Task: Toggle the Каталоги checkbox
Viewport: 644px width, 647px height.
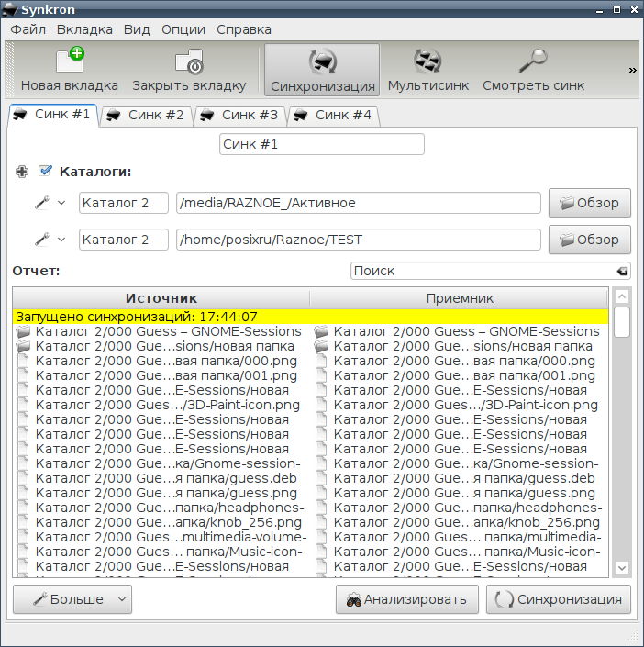Action: pos(45,171)
